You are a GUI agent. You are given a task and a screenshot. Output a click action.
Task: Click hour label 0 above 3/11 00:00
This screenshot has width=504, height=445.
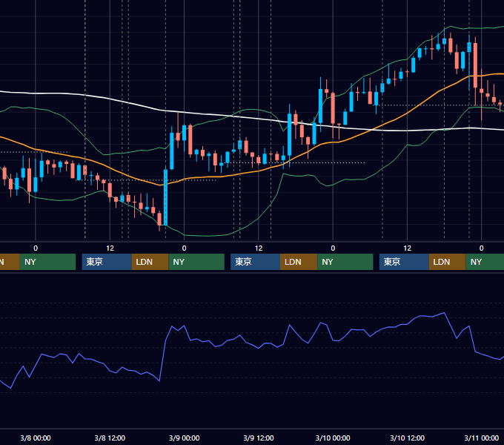pos(482,248)
